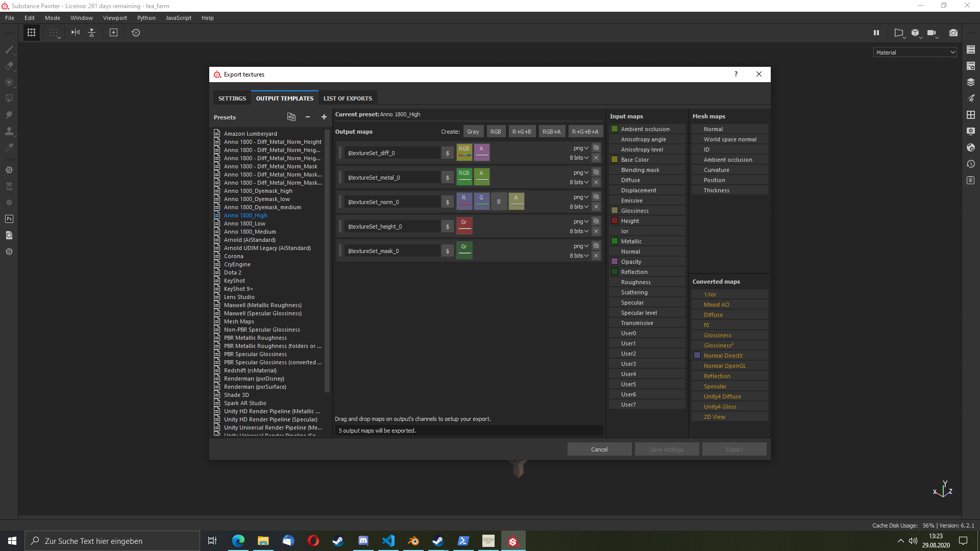
Task: Click the Gr channel of $textureSet_mask_0
Action: (464, 250)
